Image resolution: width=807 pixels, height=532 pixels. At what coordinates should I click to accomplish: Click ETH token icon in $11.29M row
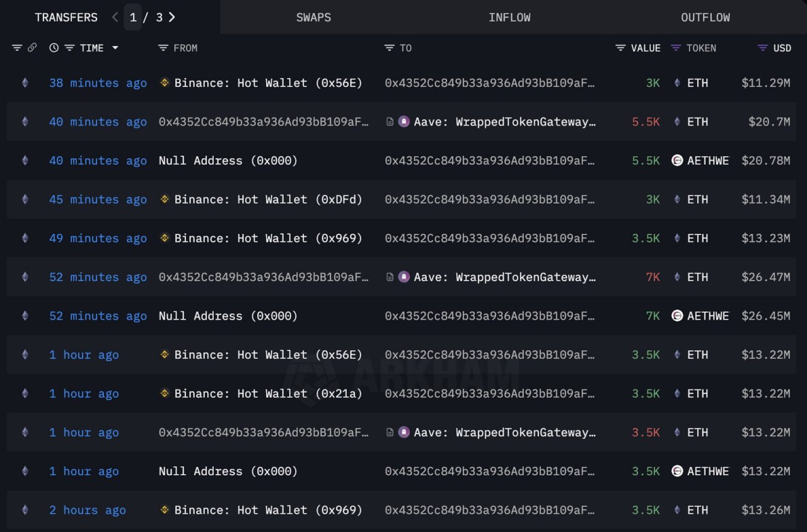pos(677,83)
